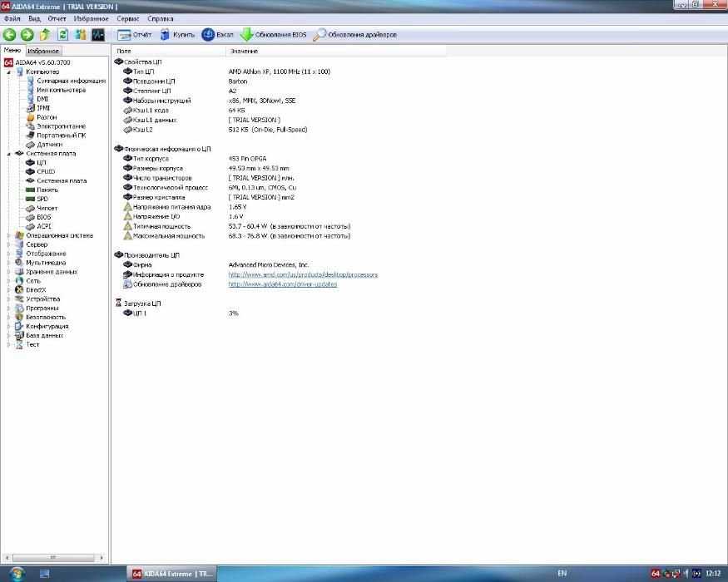Click the AIDA64 tray icon
728x582 pixels.
[656, 575]
